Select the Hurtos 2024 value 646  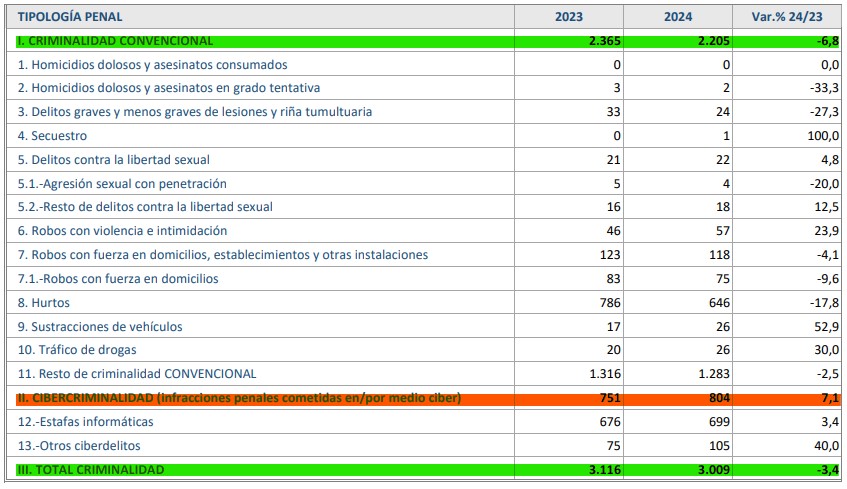click(x=719, y=302)
